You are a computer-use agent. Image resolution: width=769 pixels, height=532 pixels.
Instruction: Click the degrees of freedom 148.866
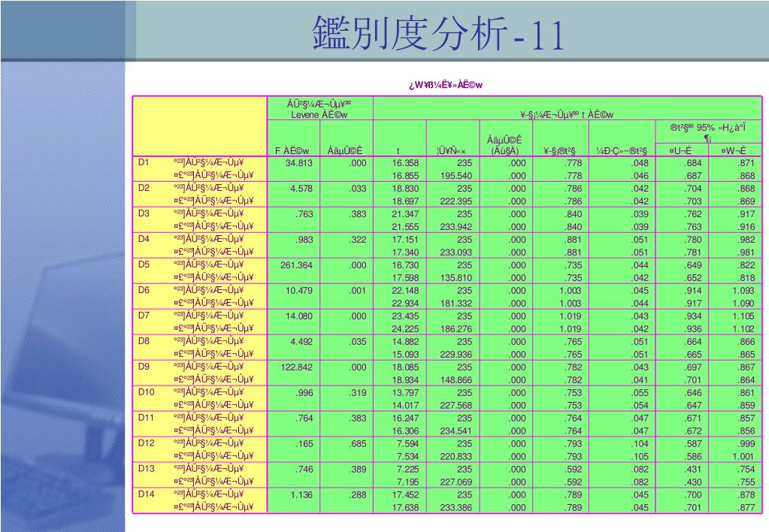click(x=456, y=379)
